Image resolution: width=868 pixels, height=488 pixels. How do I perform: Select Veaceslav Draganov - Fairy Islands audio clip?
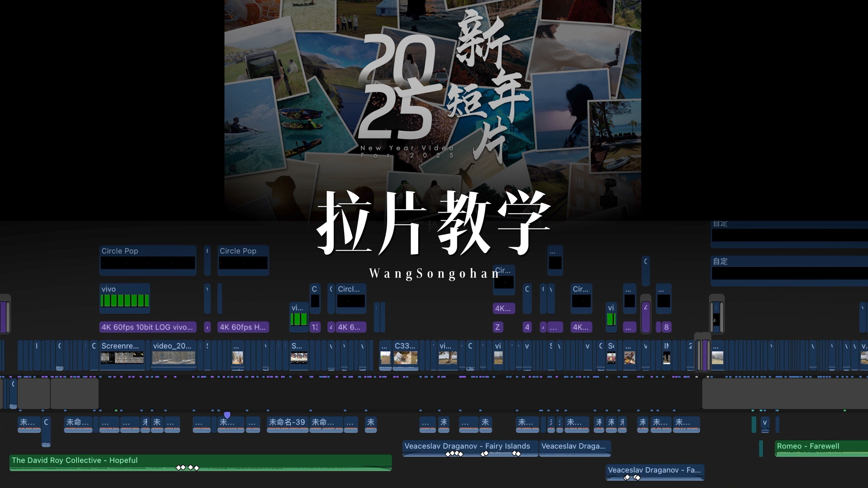coord(470,449)
